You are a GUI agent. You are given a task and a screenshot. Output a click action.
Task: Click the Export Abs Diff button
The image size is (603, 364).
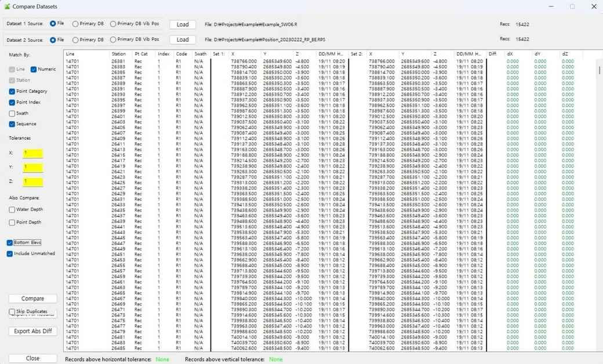32,332
